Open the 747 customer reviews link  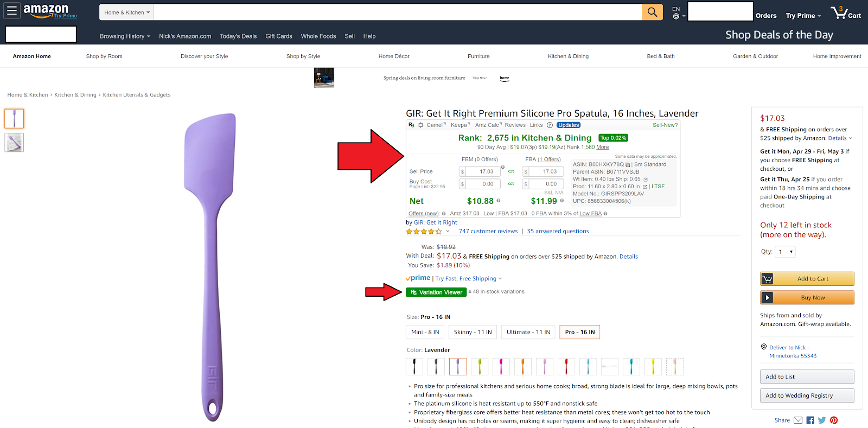click(488, 231)
